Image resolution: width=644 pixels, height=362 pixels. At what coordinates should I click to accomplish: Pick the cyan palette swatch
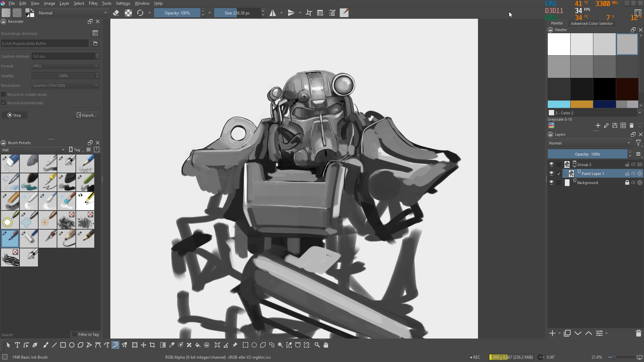click(x=559, y=104)
